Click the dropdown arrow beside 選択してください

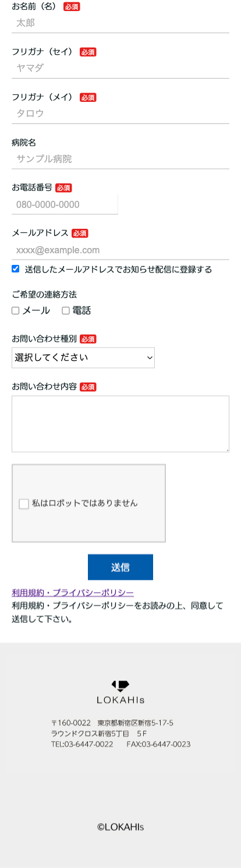coord(150,357)
